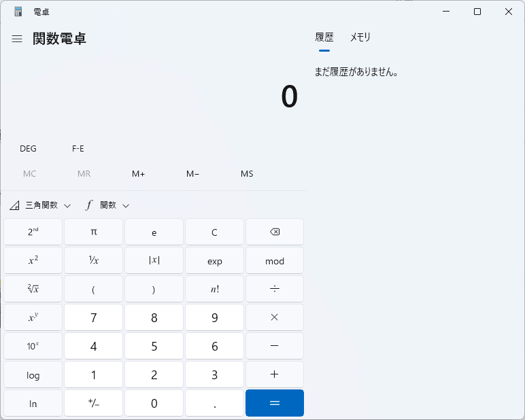Viewport: 525px width, 420px height.
Task: Switch to the メモリ tab
Action: coord(360,37)
